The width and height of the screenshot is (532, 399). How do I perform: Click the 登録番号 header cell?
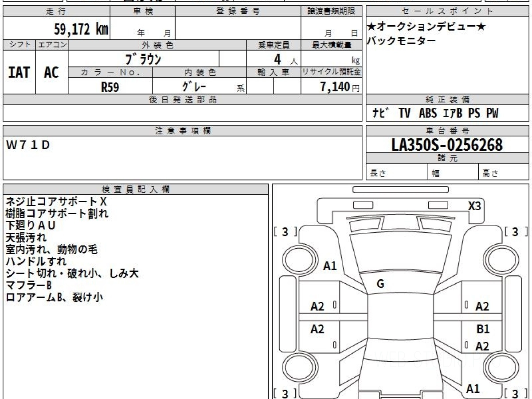click(x=238, y=12)
